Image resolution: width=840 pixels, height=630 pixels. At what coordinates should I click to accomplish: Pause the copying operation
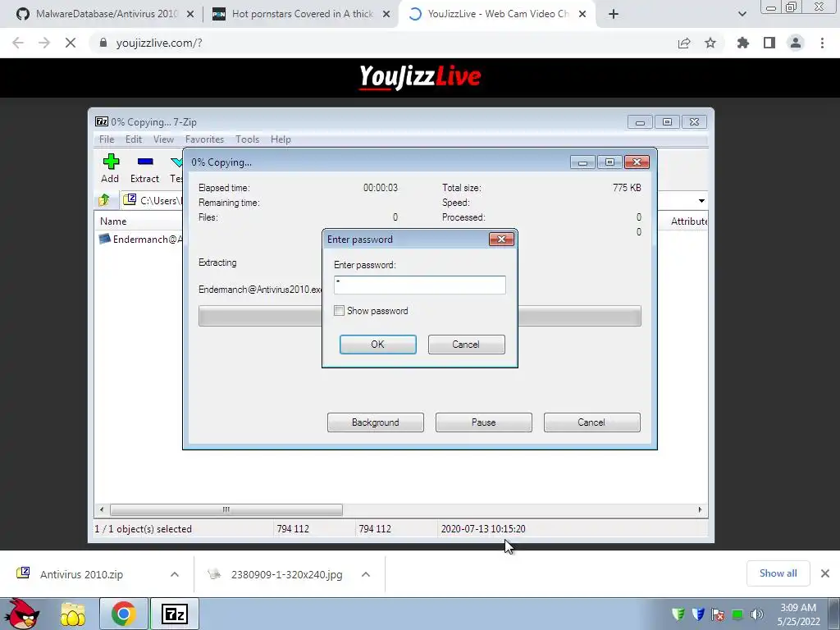(484, 422)
